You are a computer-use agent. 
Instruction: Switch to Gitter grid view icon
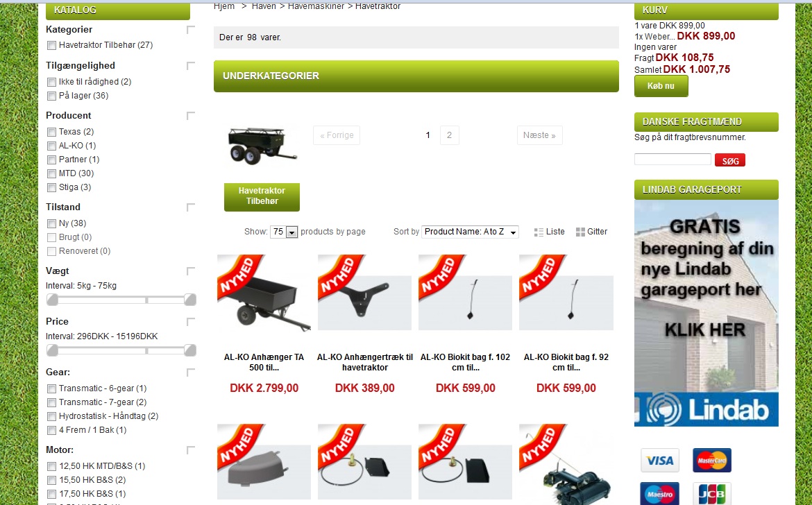[580, 232]
